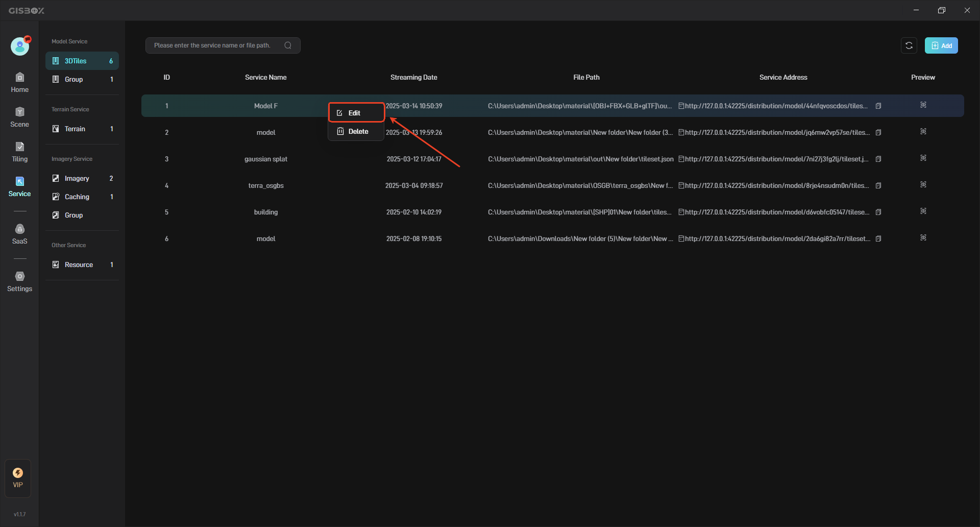
Task: Click the file path ending tileset.json
Action: point(581,159)
